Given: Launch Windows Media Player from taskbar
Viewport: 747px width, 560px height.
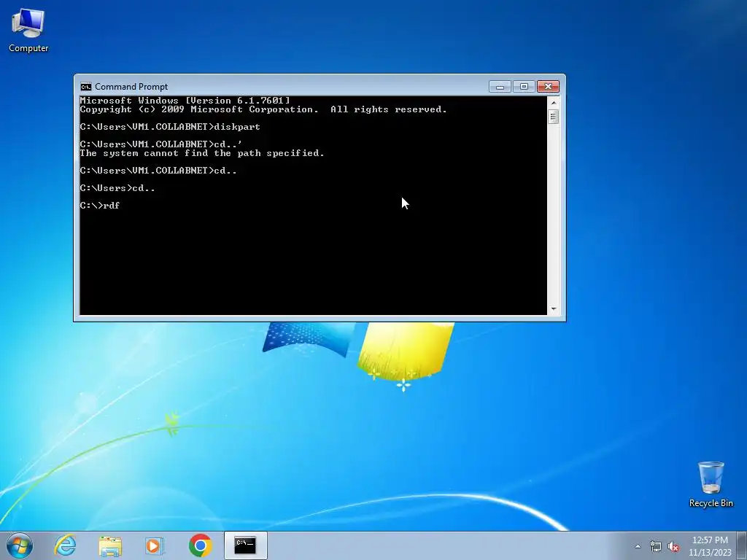Looking at the screenshot, I should 155,545.
